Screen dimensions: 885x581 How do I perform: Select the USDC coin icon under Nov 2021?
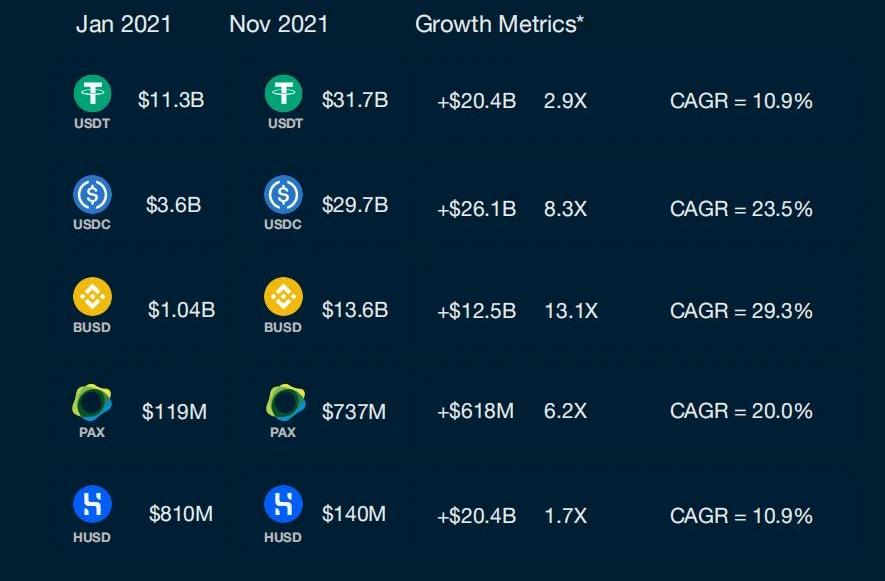pyautogui.click(x=283, y=195)
